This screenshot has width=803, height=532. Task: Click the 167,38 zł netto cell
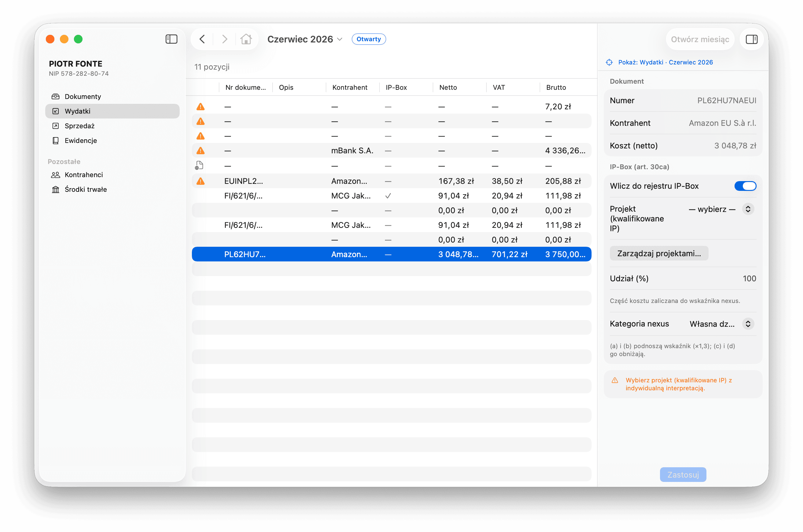456,181
